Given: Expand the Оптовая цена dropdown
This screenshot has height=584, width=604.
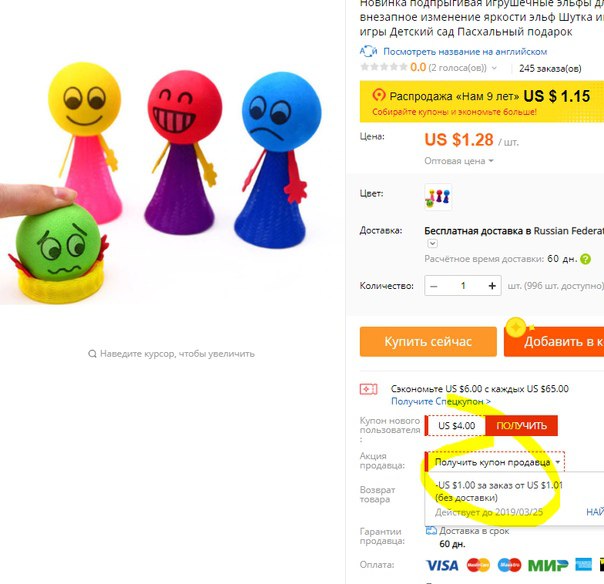Looking at the screenshot, I should (x=458, y=161).
